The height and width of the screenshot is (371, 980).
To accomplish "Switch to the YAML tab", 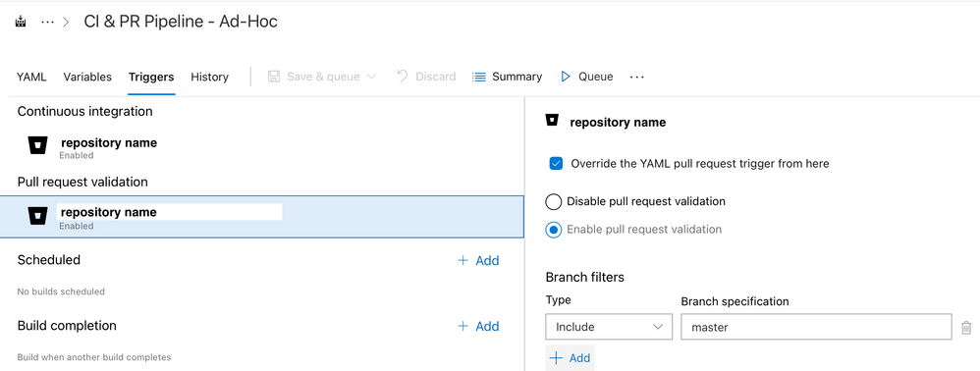I will 31,77.
